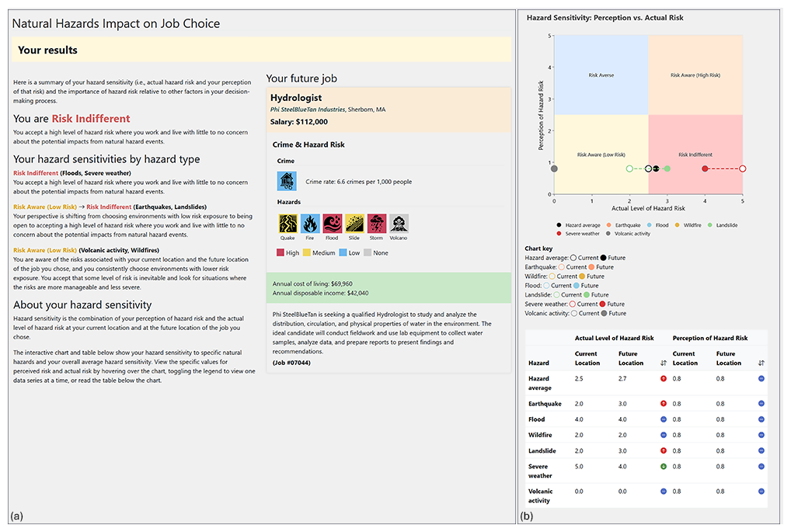The width and height of the screenshot is (791, 532).
Task: Click the High risk red legend swatch
Action: 281,253
